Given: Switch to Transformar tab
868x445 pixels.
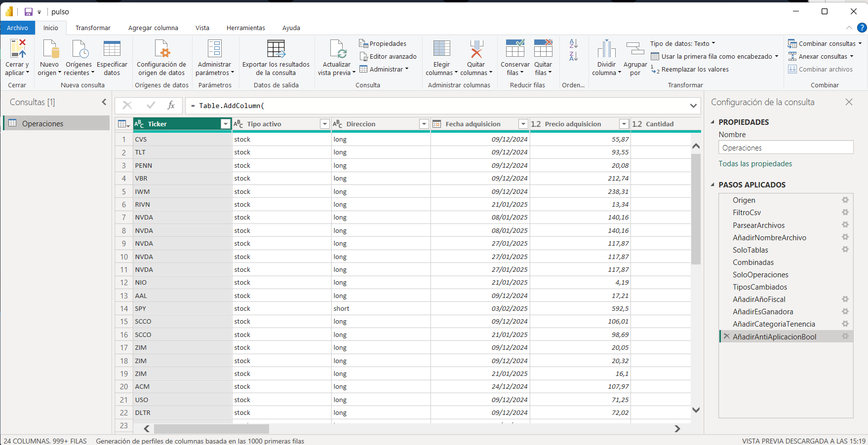Looking at the screenshot, I should 93,28.
